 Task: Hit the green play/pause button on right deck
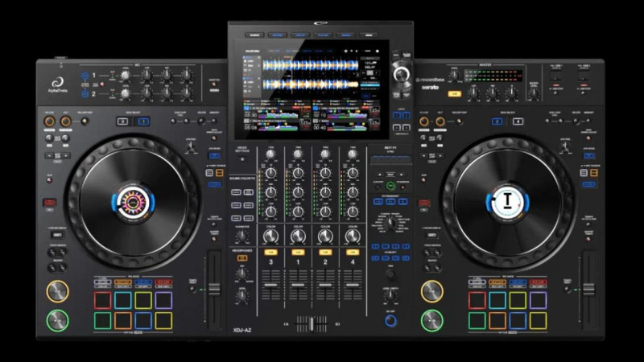point(431,320)
